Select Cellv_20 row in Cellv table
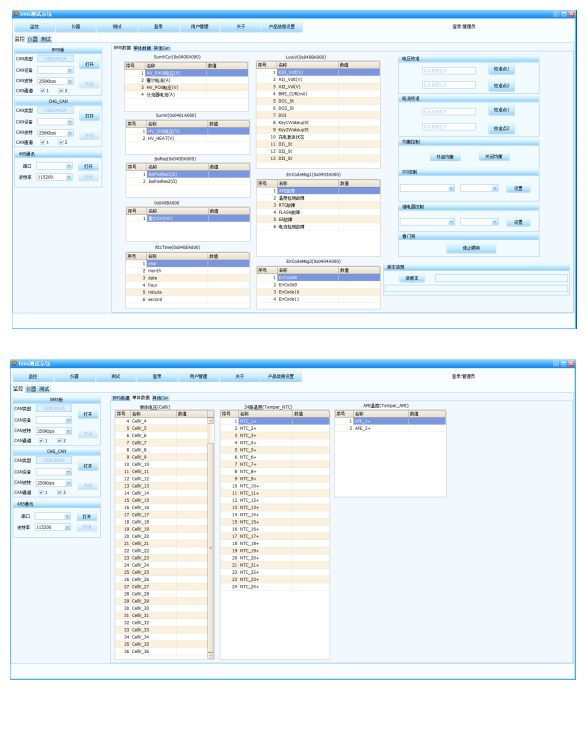587x731 pixels. point(161,537)
